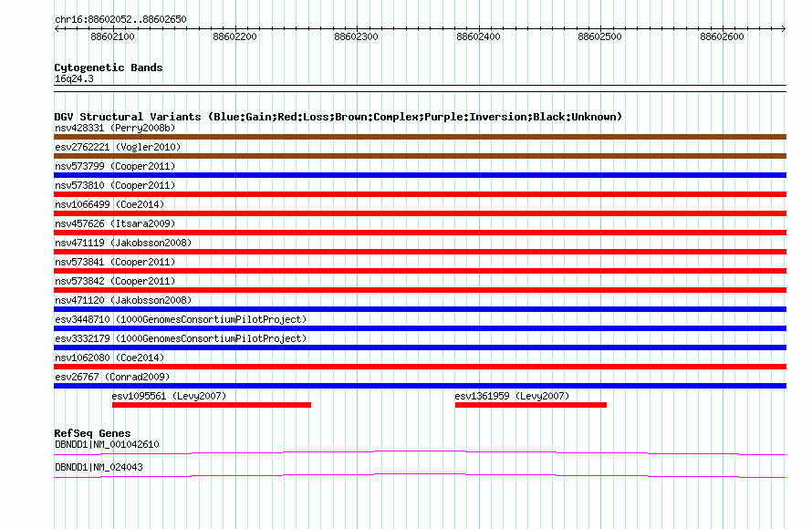Click the nsv573810 (Cooper2011) label

tap(115, 185)
